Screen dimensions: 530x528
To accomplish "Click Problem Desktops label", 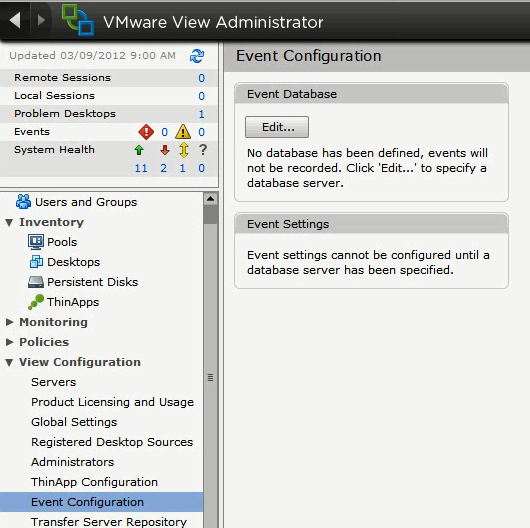I will pyautogui.click(x=65, y=114).
